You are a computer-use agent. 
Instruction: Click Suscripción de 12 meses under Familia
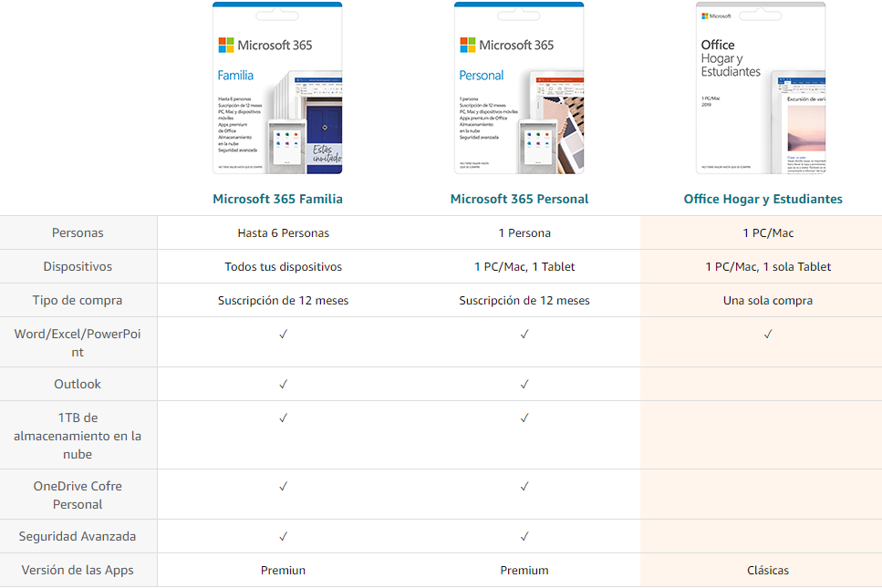point(283,300)
